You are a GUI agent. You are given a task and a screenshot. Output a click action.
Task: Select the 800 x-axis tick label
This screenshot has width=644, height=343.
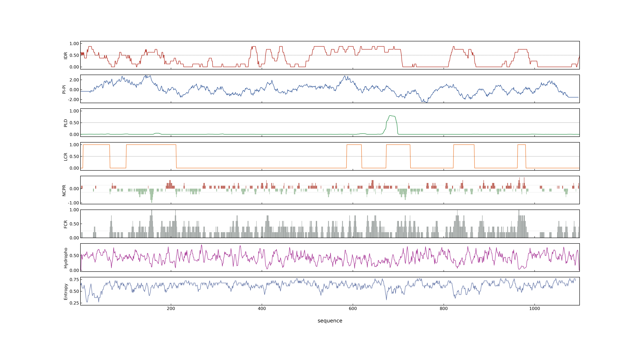point(444,309)
